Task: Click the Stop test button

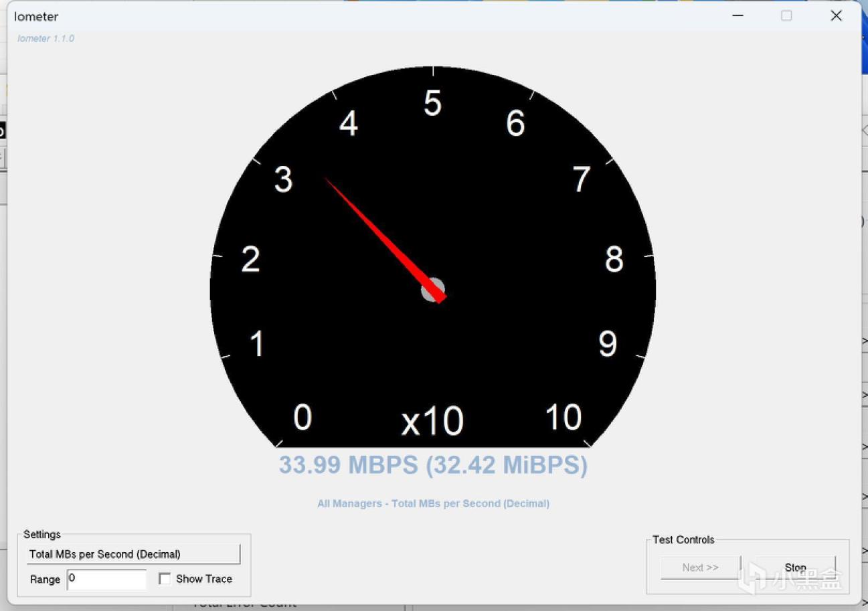Action: point(795,568)
